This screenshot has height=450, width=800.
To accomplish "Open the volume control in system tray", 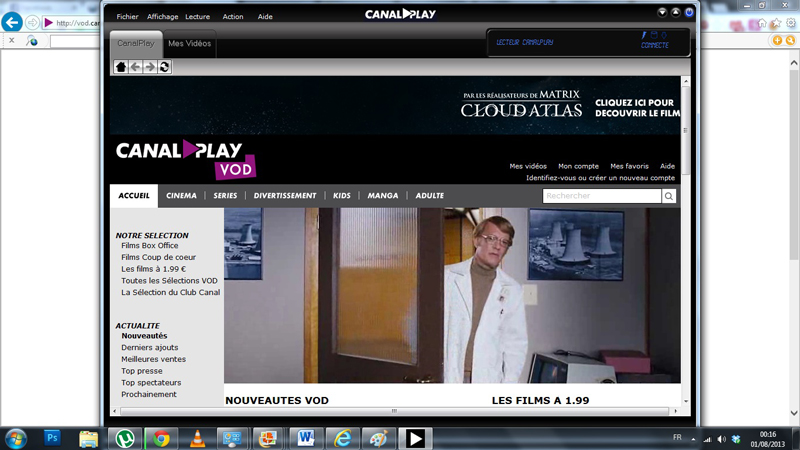I will [x=721, y=439].
